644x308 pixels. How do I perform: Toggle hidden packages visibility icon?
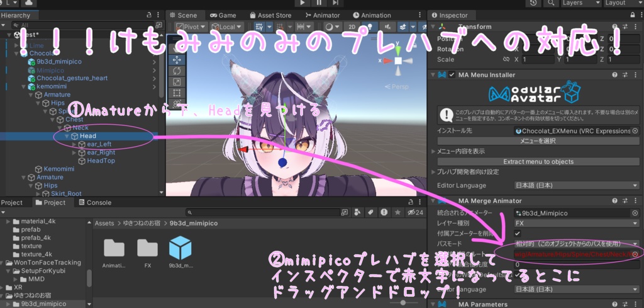414,212
